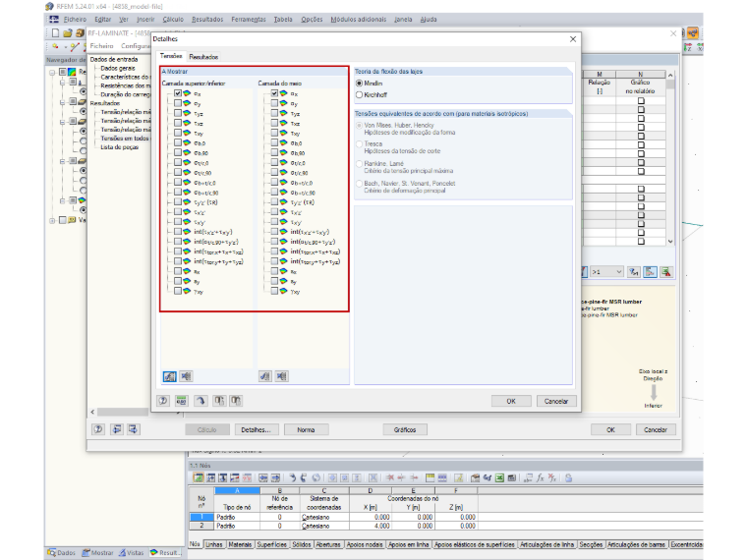Open the Ferramentas menu

[249, 20]
